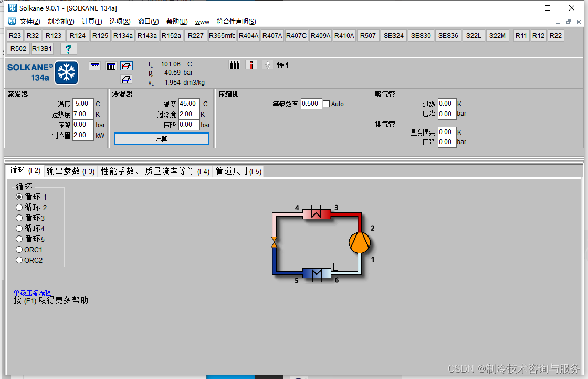Select the ORC2 radio button
The height and width of the screenshot is (379, 588).
click(x=19, y=260)
